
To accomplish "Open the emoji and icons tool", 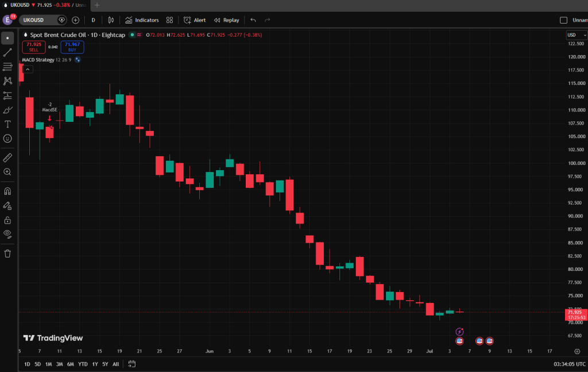I will (7, 139).
